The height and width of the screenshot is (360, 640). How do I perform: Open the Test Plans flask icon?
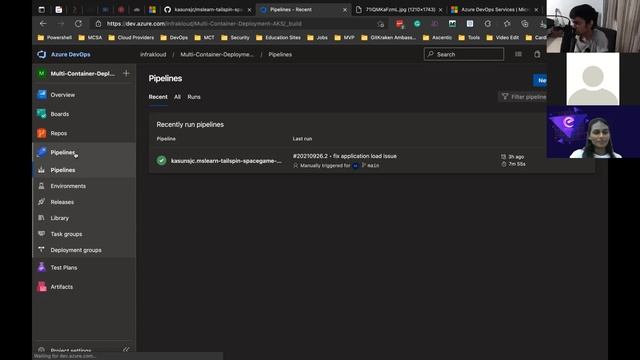[x=42, y=267]
